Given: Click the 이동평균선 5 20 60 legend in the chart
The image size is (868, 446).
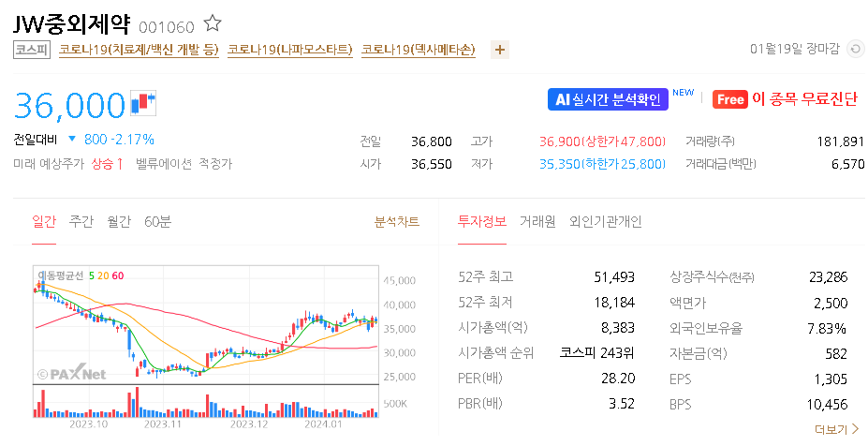Looking at the screenshot, I should 81,275.
